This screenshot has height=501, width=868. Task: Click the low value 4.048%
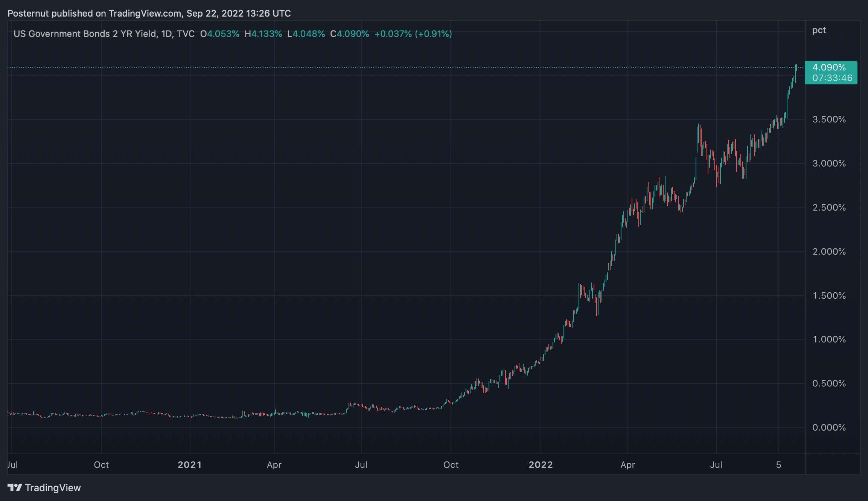[309, 34]
